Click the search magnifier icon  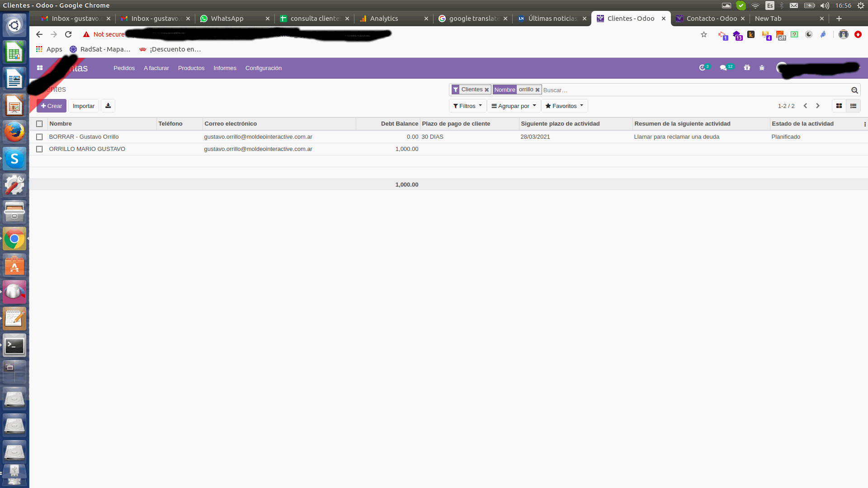click(x=854, y=90)
